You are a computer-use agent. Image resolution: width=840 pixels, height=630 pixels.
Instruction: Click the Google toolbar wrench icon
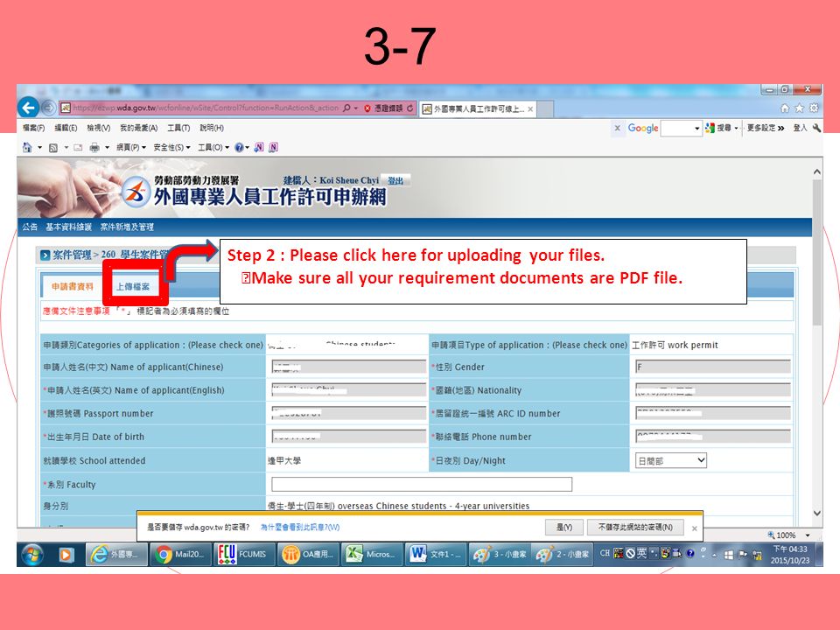point(816,128)
